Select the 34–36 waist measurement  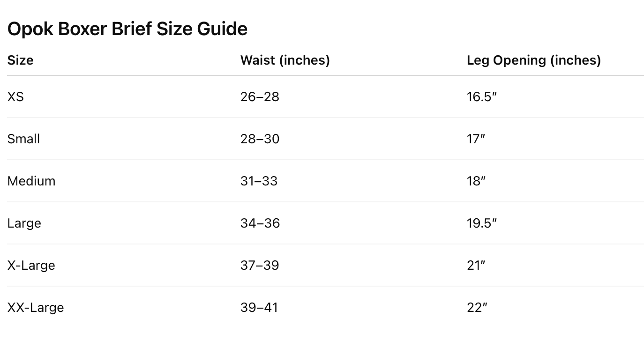(260, 223)
